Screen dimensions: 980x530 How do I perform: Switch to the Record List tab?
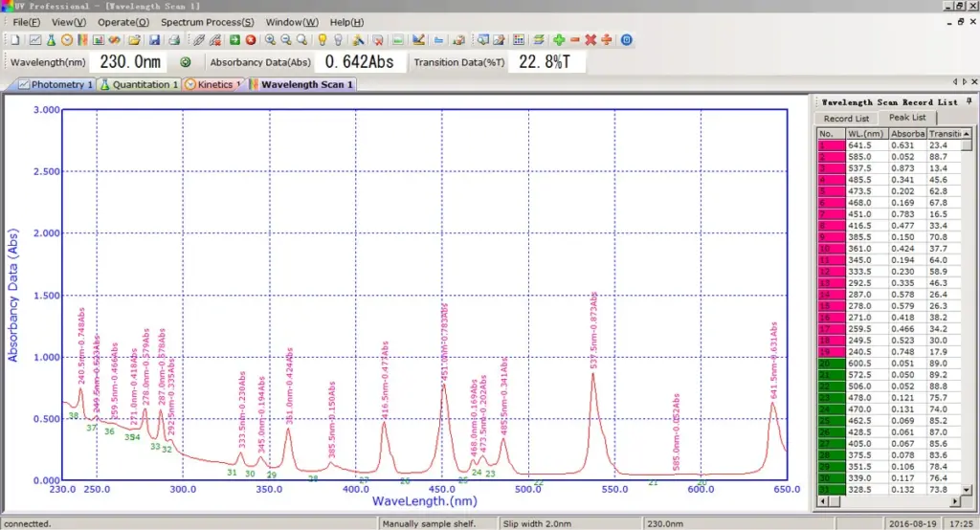(846, 118)
